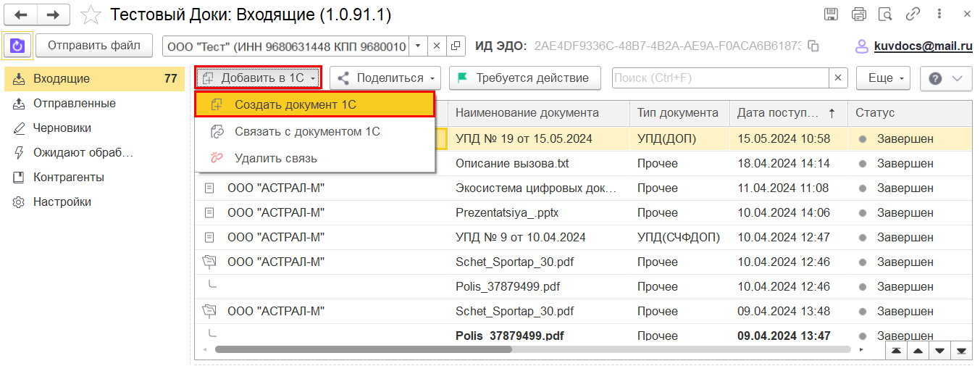Go back with the left arrow button
980x366 pixels.
pos(21,14)
